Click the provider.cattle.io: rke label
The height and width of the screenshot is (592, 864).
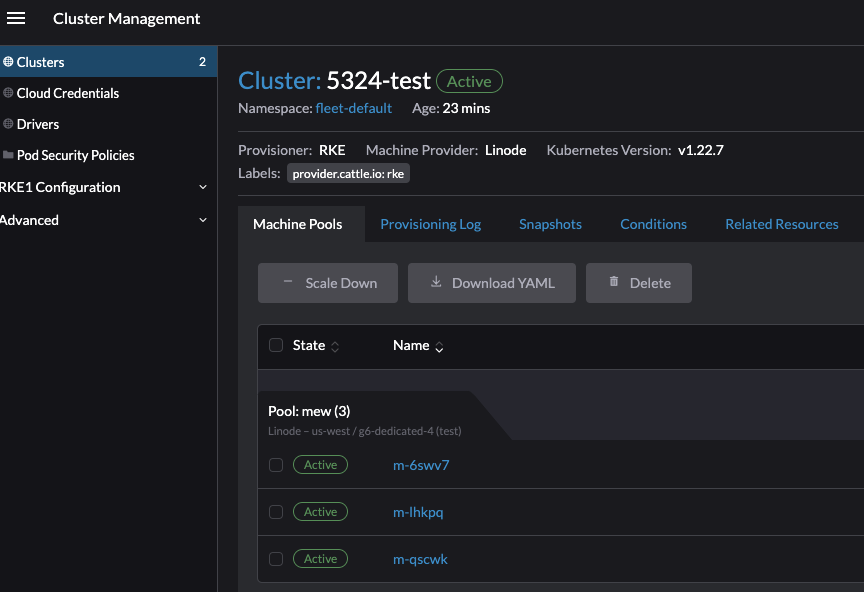tap(348, 173)
